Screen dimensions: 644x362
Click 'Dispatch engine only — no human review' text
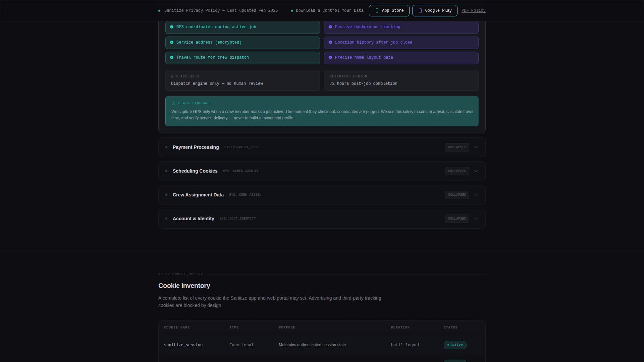click(x=217, y=83)
